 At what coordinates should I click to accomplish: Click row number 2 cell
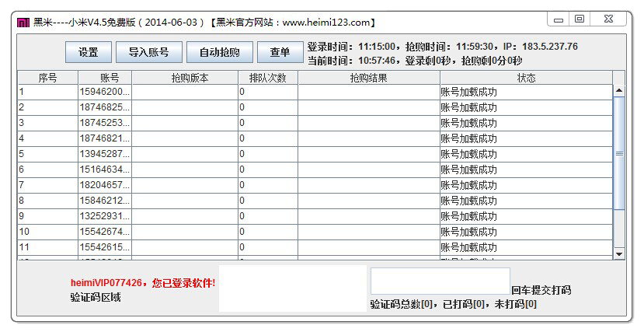point(47,107)
